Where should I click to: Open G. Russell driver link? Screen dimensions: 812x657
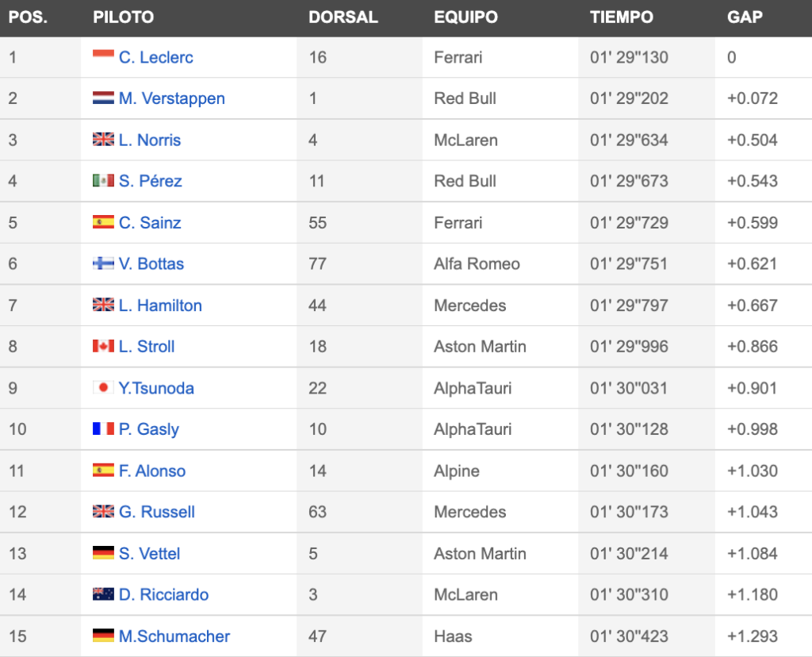tap(156, 512)
